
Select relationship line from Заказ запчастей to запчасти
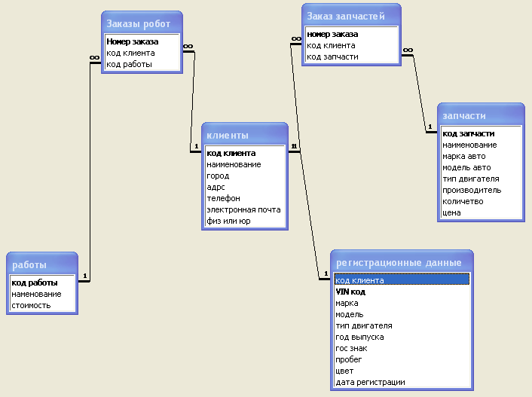pos(420,93)
